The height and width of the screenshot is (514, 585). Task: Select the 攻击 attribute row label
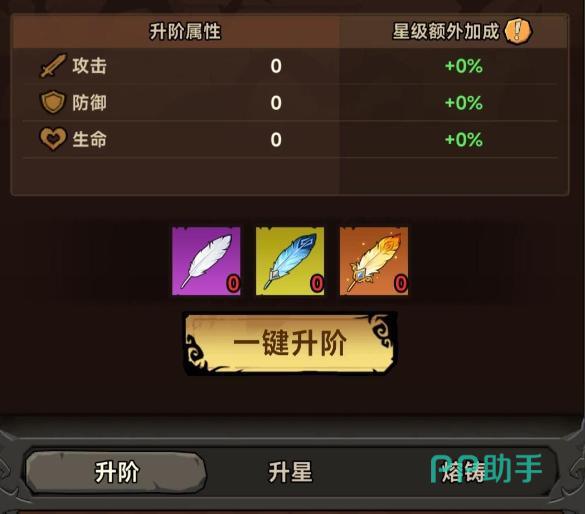click(90, 66)
